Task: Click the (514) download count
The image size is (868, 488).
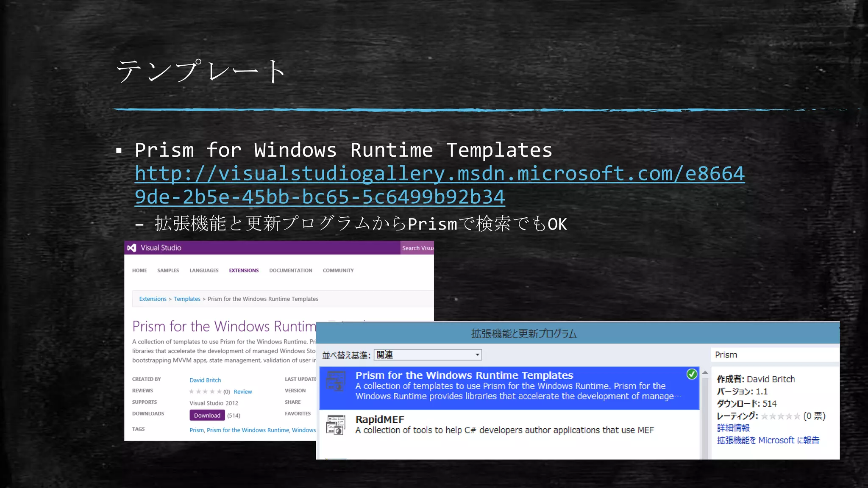Action: 234,416
